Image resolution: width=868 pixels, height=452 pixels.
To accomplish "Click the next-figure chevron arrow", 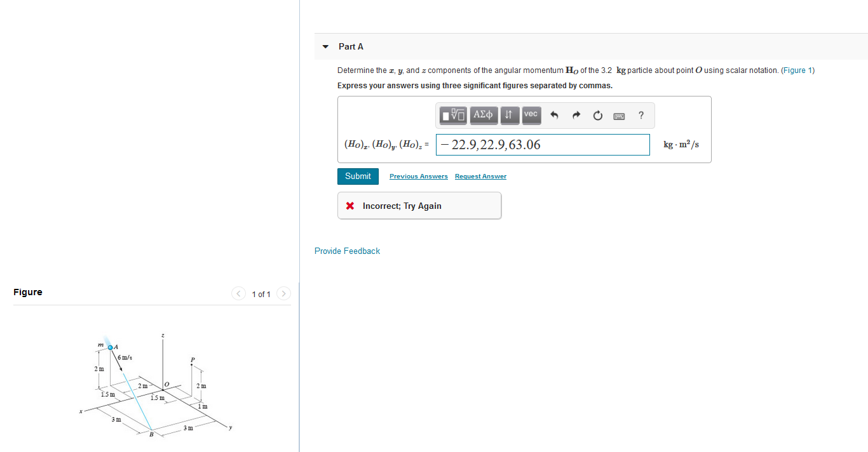I will (283, 293).
